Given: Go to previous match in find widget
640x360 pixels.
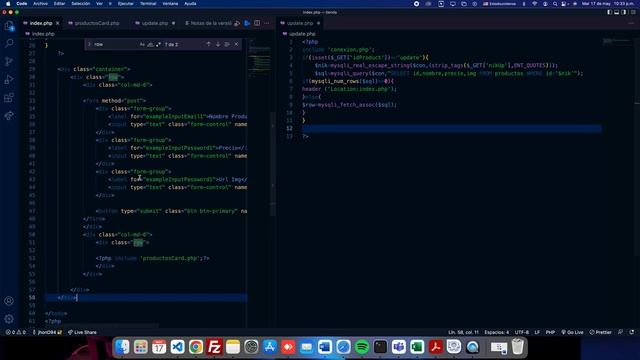Looking at the screenshot, I should [209, 44].
